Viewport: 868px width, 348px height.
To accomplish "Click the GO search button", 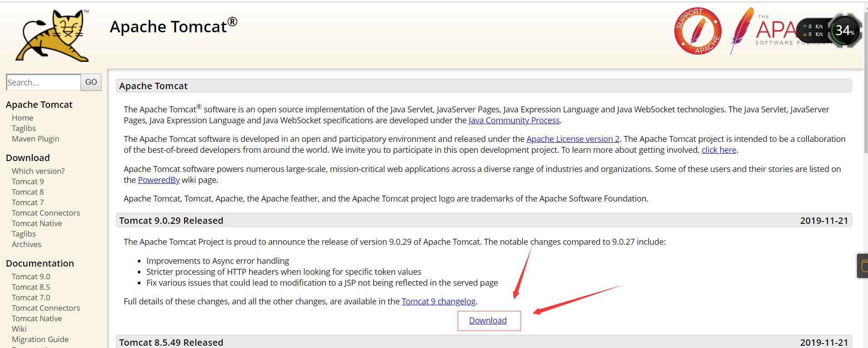I will (91, 82).
